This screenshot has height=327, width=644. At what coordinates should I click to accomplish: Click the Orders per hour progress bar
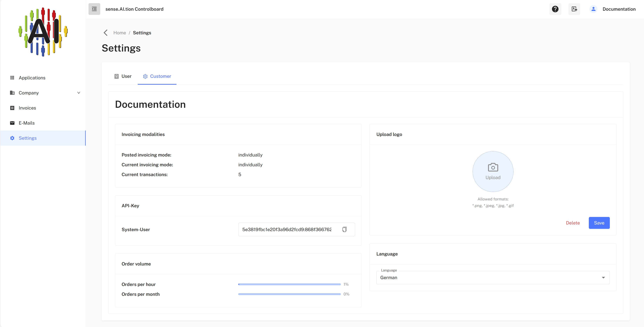pyautogui.click(x=289, y=284)
